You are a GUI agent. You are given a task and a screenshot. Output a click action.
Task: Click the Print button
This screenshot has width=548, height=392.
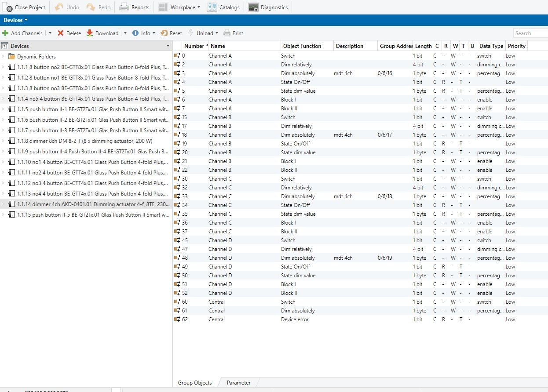tap(233, 33)
